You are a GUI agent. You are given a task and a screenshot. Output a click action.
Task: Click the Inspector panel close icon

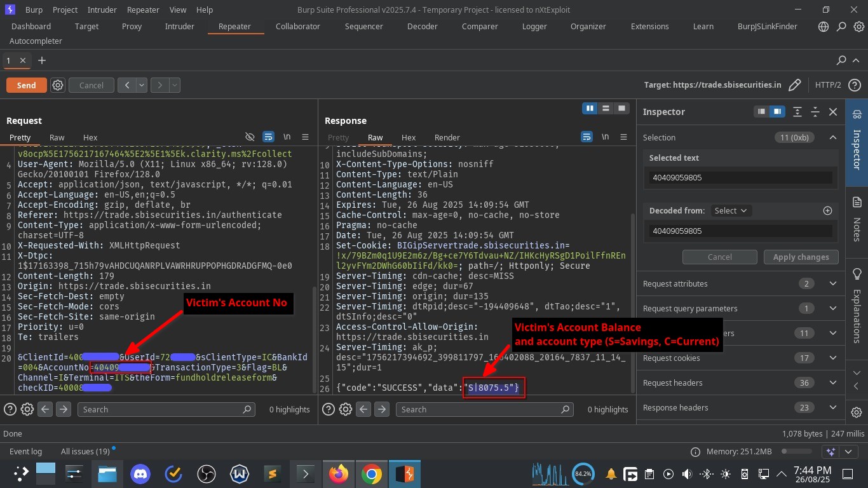[833, 112]
